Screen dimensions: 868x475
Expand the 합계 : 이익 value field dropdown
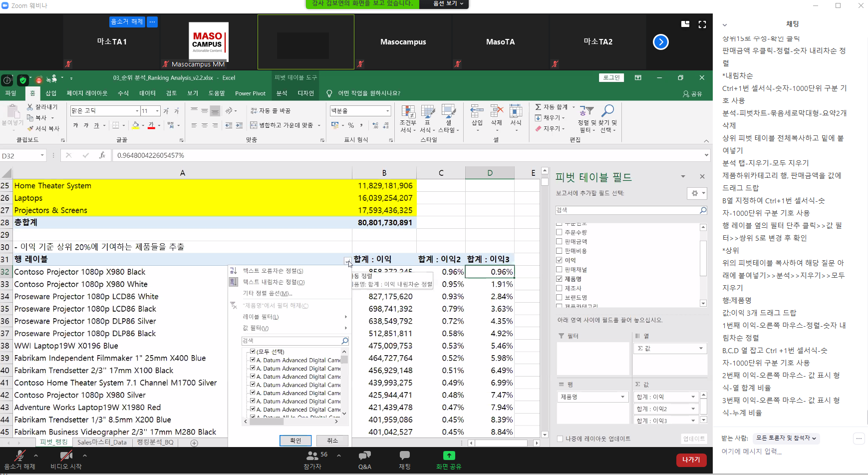(x=693, y=397)
